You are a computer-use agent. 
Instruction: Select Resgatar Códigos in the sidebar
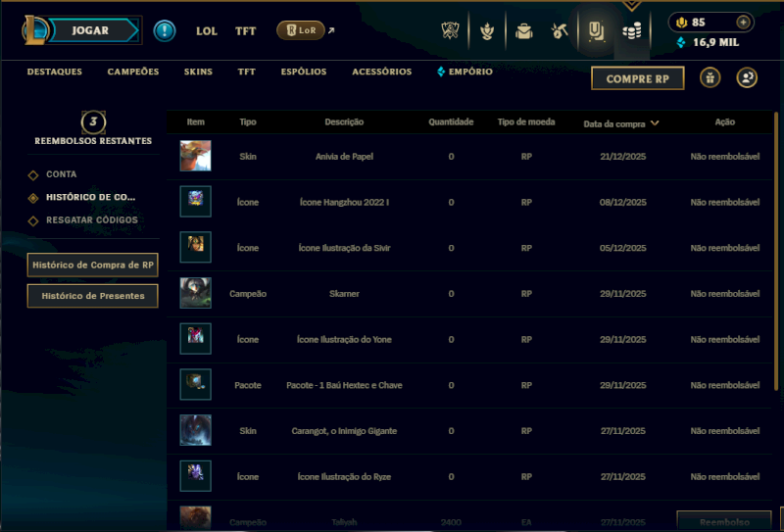pos(92,220)
